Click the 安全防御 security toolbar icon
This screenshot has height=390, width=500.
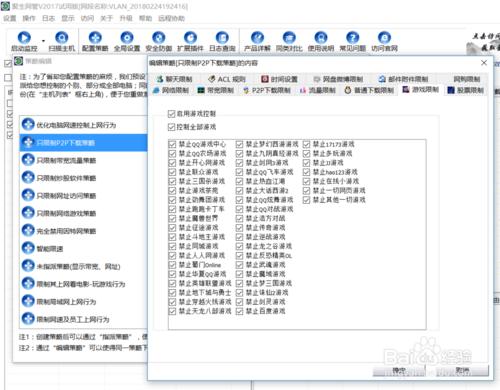pos(159,37)
